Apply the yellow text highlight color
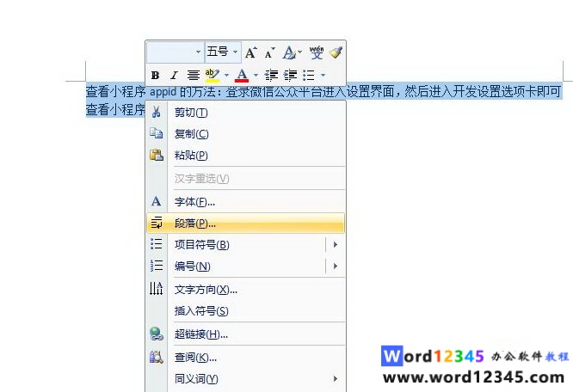This screenshot has height=392, width=573. click(x=213, y=76)
